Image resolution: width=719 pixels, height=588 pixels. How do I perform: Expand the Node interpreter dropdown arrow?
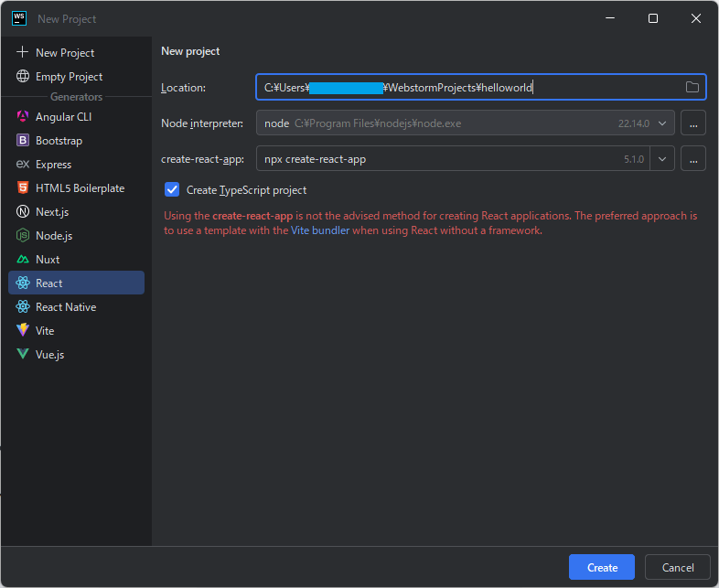(x=662, y=123)
